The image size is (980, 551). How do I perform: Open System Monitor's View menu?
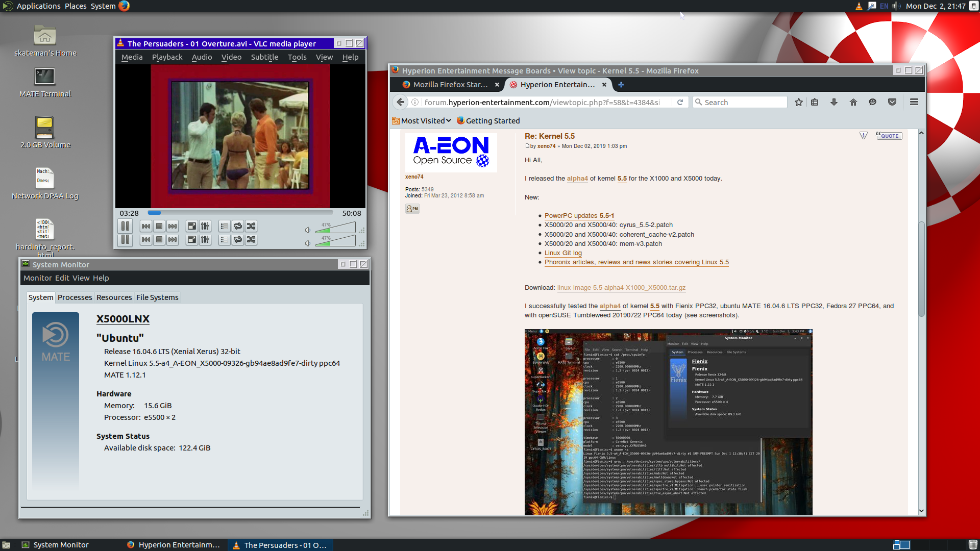click(81, 278)
